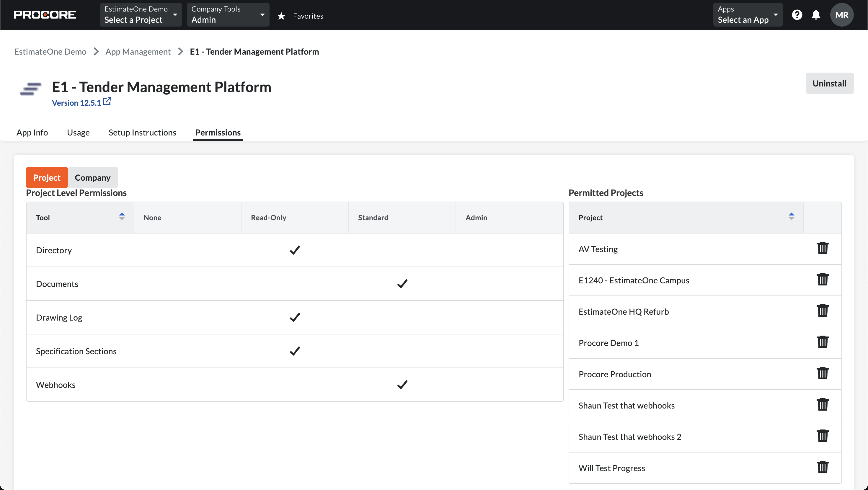This screenshot has width=868, height=490.
Task: Click the E1 - Tender Management Platform breadcrumb
Action: (x=254, y=52)
